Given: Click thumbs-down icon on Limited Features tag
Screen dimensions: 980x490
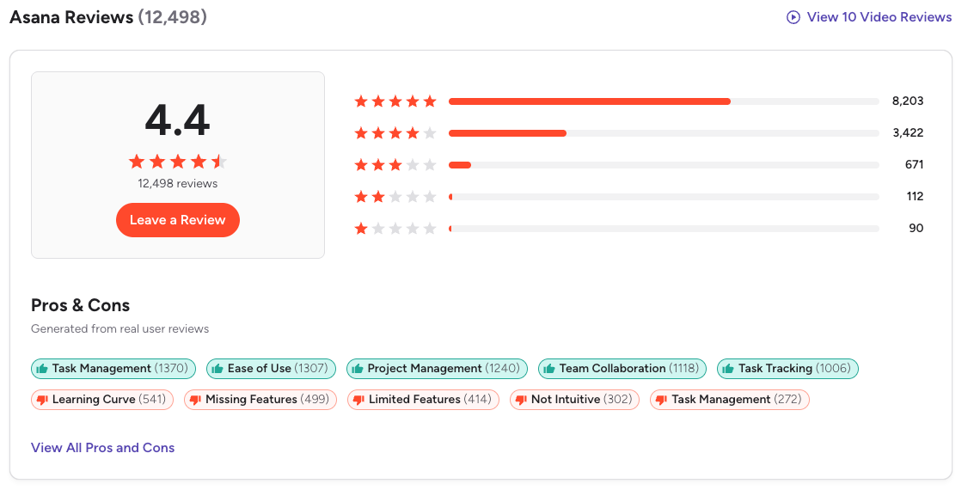Looking at the screenshot, I should pos(358,400).
